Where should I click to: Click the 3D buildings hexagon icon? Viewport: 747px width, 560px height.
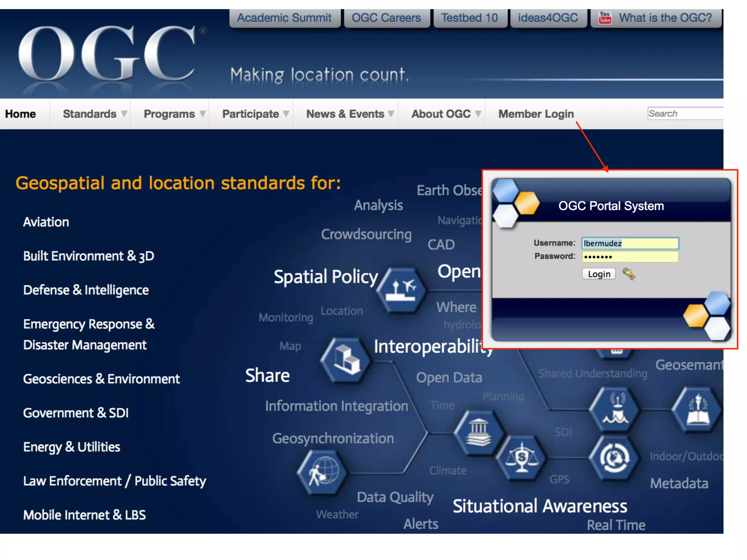pos(346,360)
